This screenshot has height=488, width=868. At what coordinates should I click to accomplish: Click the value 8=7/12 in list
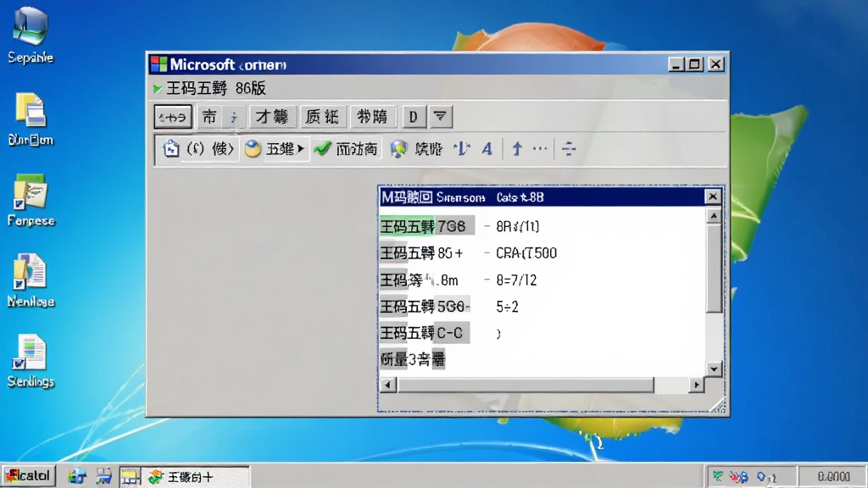516,280
